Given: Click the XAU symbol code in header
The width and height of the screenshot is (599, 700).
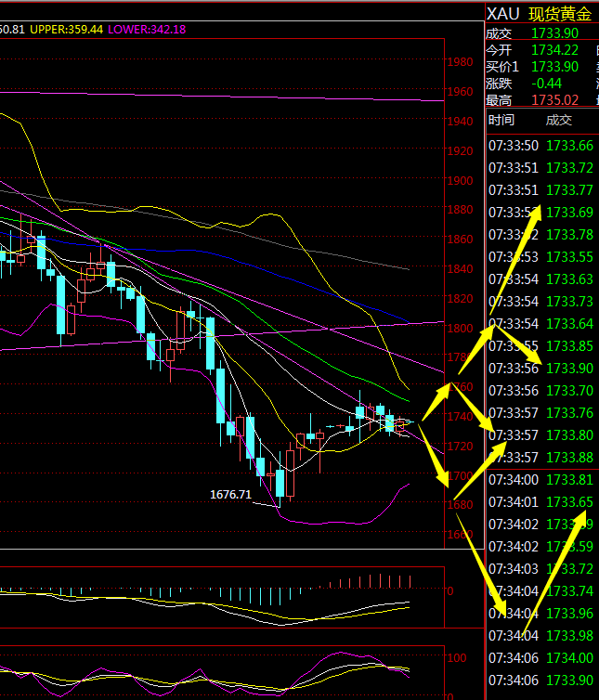Looking at the screenshot, I should (504, 14).
